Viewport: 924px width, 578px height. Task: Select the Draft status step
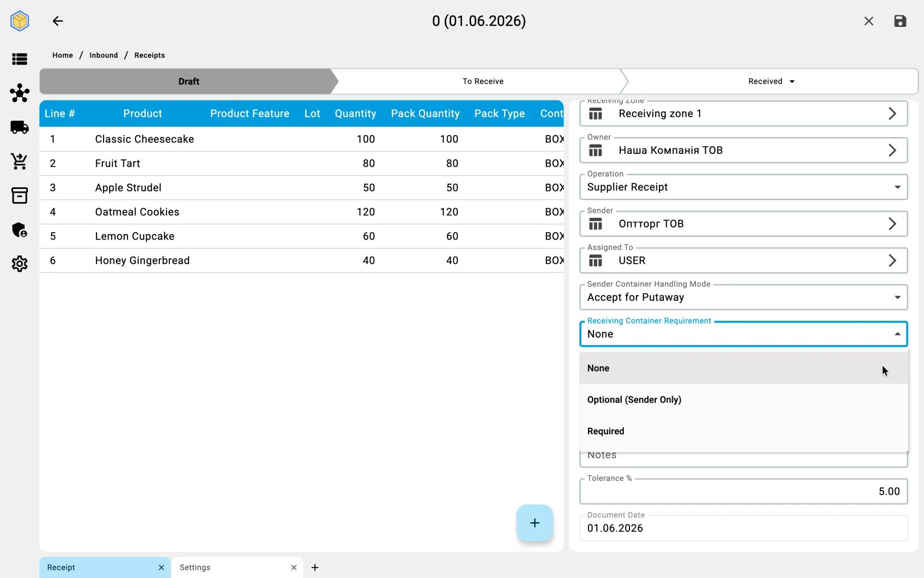189,81
